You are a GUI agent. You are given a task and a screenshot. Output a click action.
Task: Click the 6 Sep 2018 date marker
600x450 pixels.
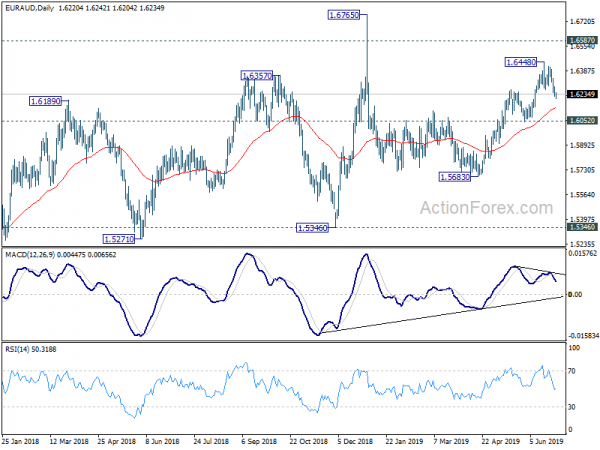(259, 441)
